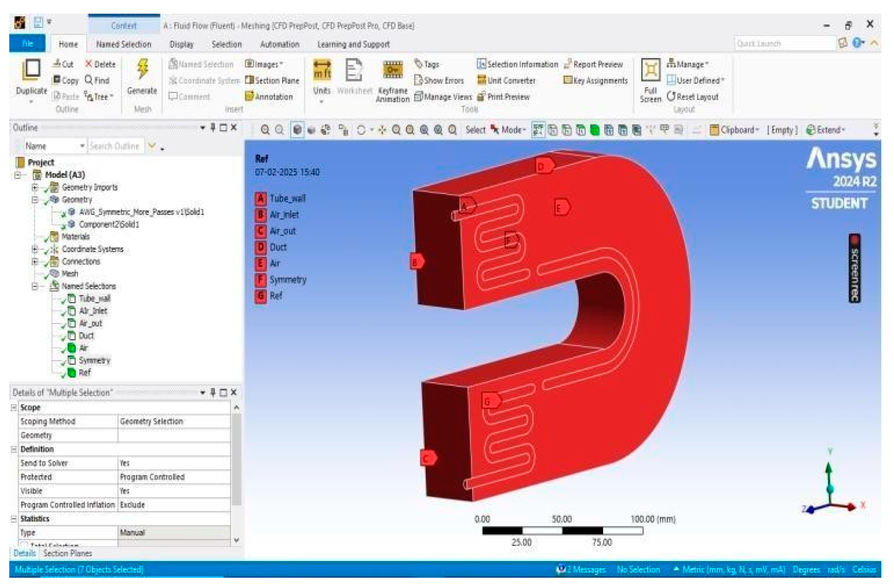Screen dimensions: 894x588
Task: Collapse the Named Selections tree node
Action: coord(35,286)
